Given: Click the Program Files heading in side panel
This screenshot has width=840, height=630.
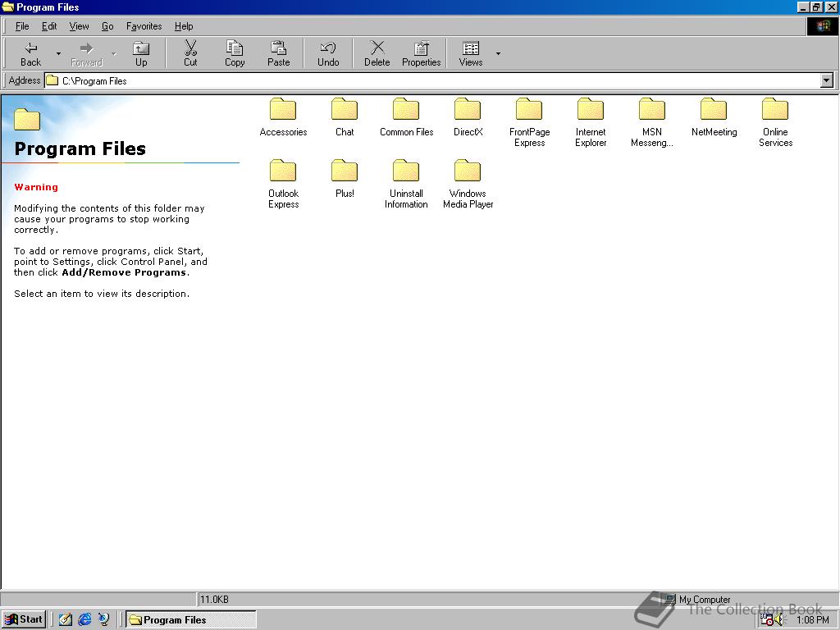Looking at the screenshot, I should click(80, 148).
